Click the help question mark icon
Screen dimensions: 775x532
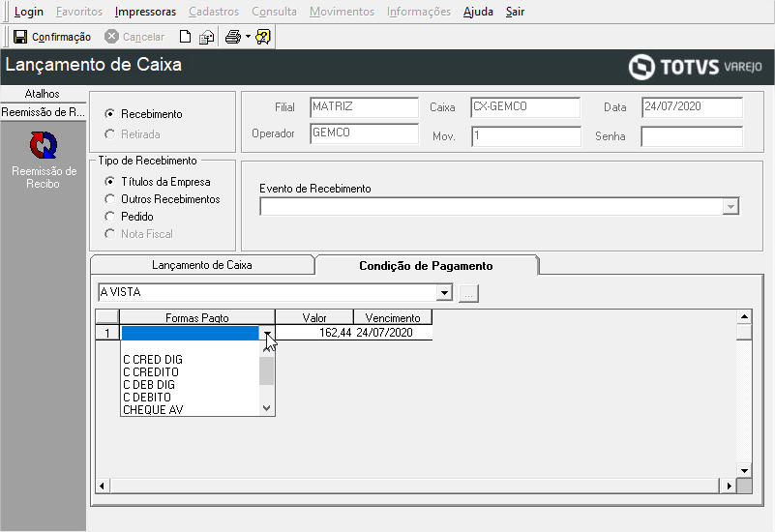point(263,37)
